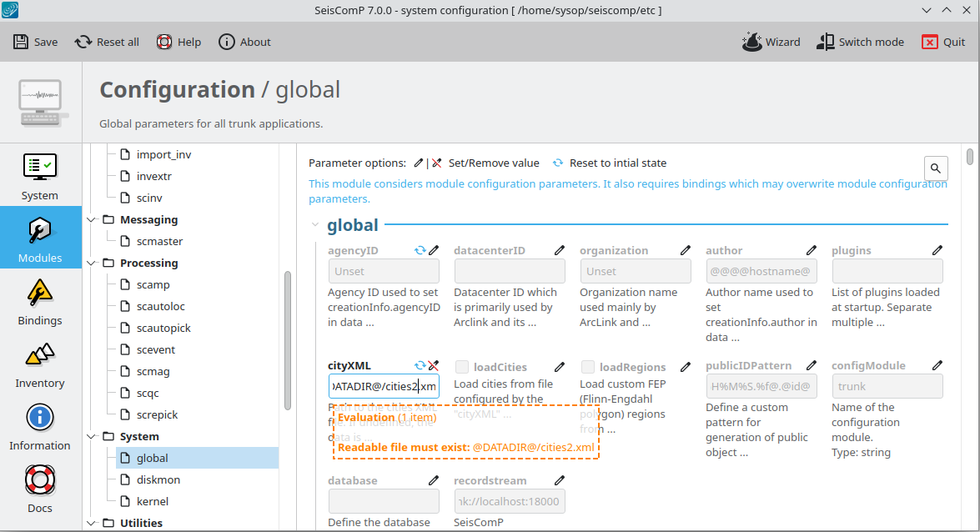
Task: Open the Information panel
Action: point(40,425)
